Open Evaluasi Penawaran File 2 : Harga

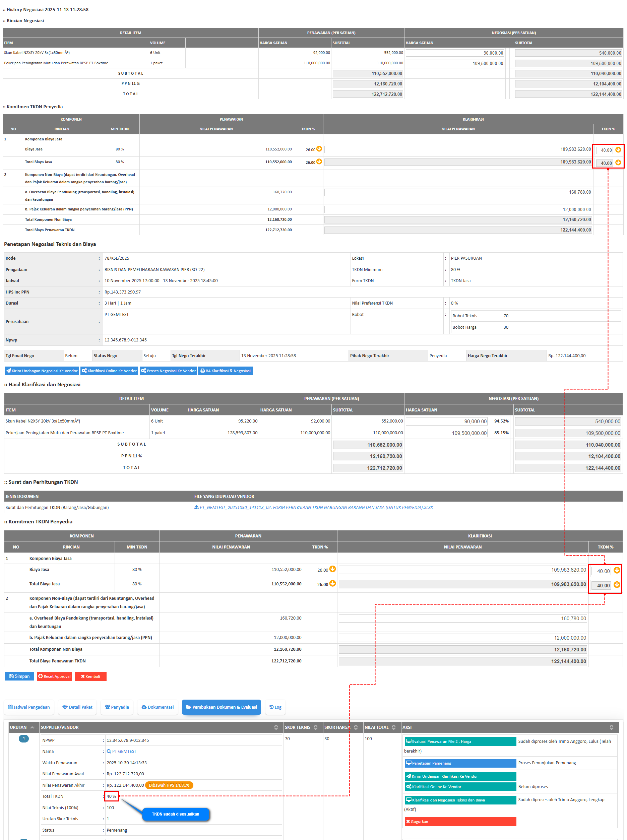[460, 741]
